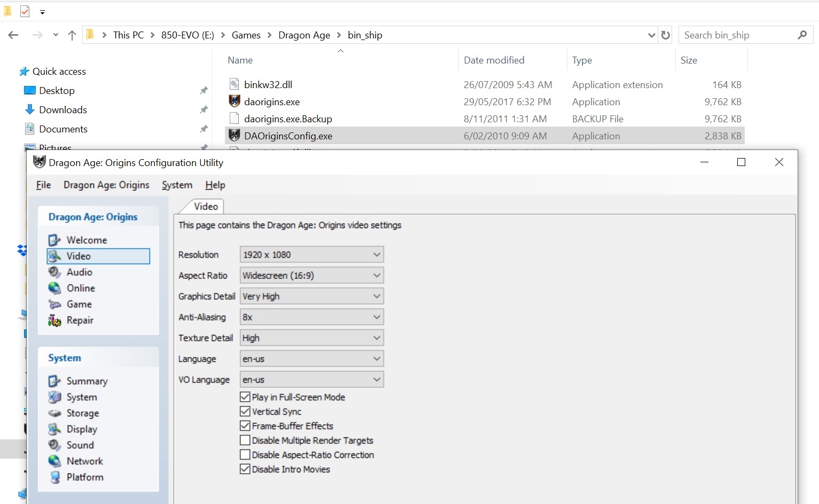The height and width of the screenshot is (504, 819).
Task: Select the Video settings icon
Action: coord(54,256)
